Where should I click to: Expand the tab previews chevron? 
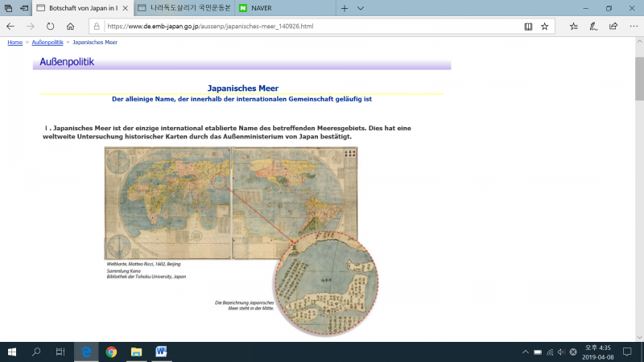click(360, 8)
